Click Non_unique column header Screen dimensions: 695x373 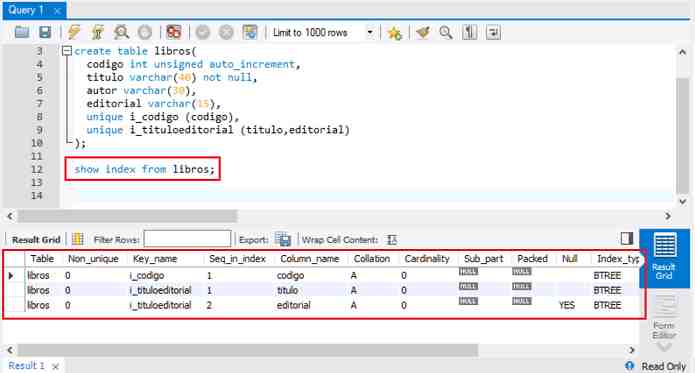(93, 259)
